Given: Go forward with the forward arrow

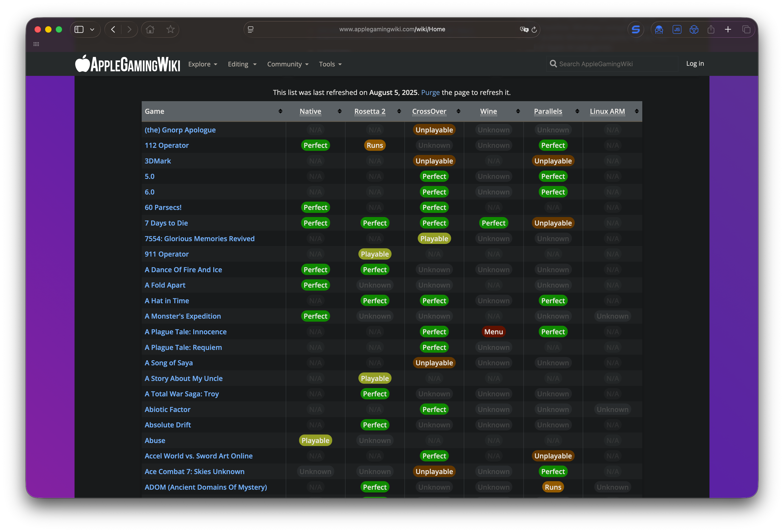Looking at the screenshot, I should 129,29.
